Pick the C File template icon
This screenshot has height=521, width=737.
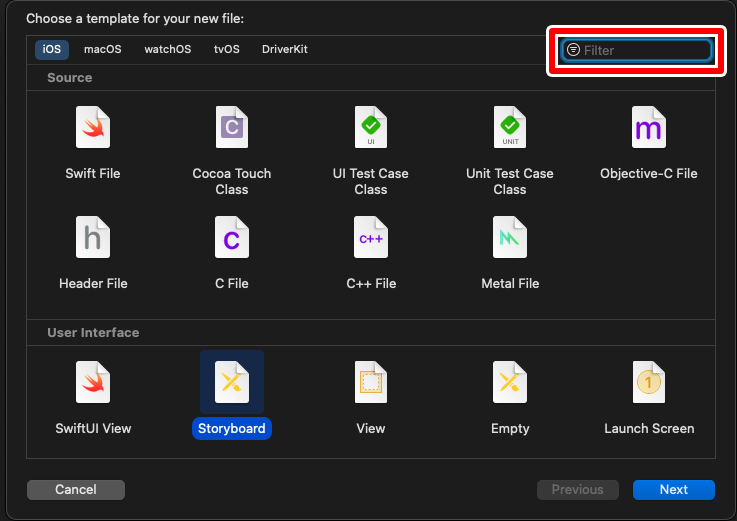[x=232, y=237]
